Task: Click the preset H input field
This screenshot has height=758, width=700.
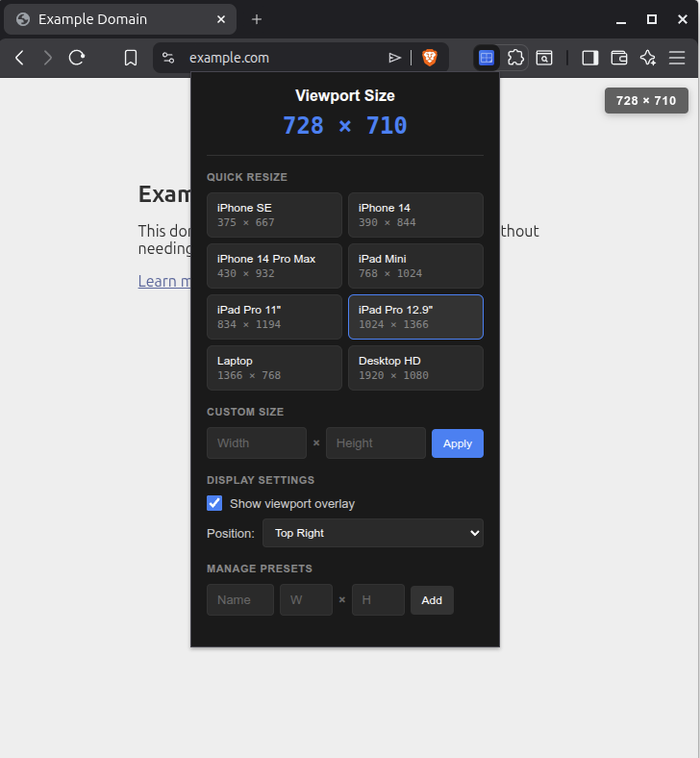Action: [378, 599]
